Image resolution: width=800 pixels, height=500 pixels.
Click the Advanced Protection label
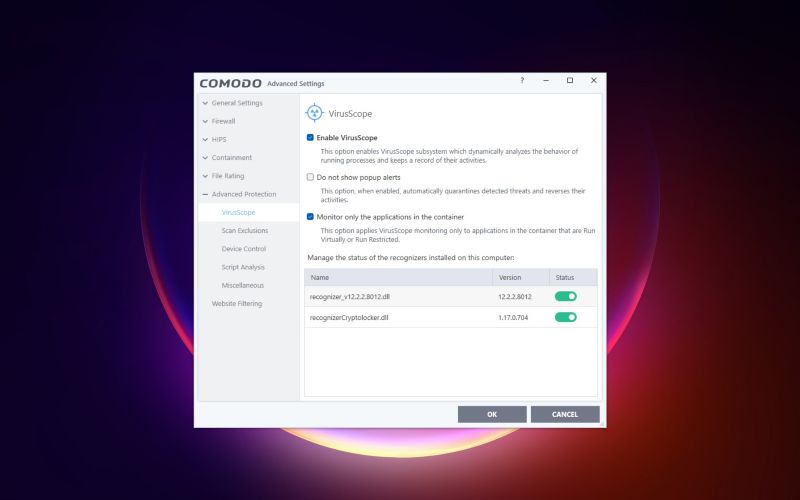point(244,194)
